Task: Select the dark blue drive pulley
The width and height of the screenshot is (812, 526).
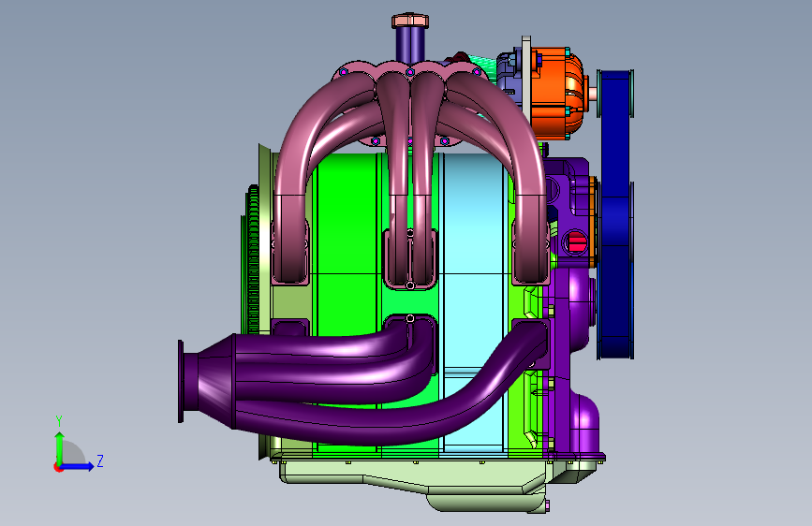Action: pos(615,215)
